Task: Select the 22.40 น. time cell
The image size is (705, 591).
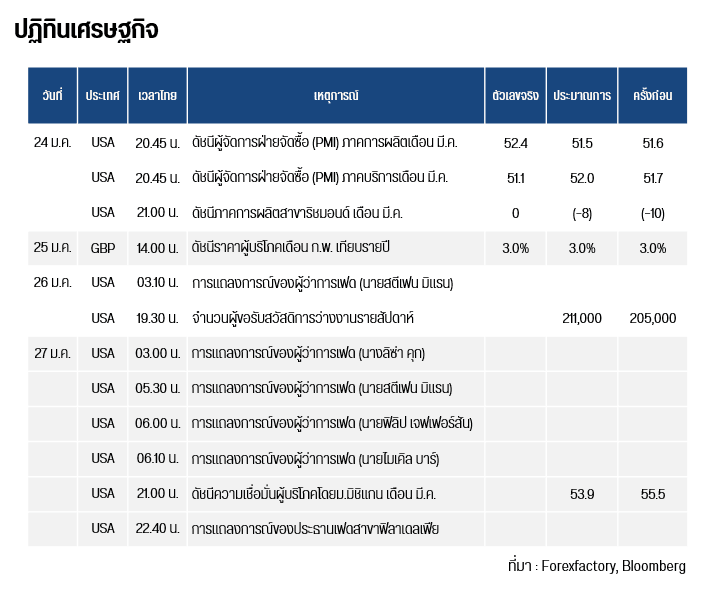Action: [158, 528]
